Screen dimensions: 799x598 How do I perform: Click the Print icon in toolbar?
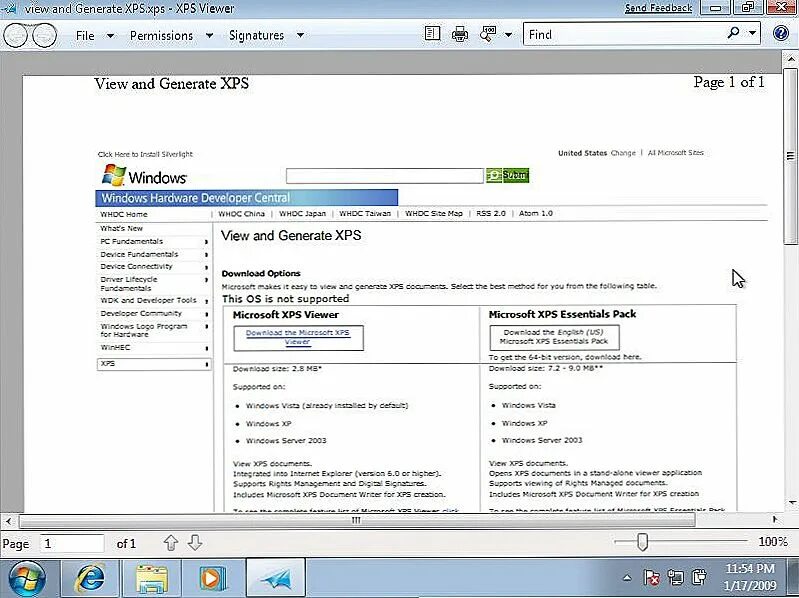click(x=460, y=34)
